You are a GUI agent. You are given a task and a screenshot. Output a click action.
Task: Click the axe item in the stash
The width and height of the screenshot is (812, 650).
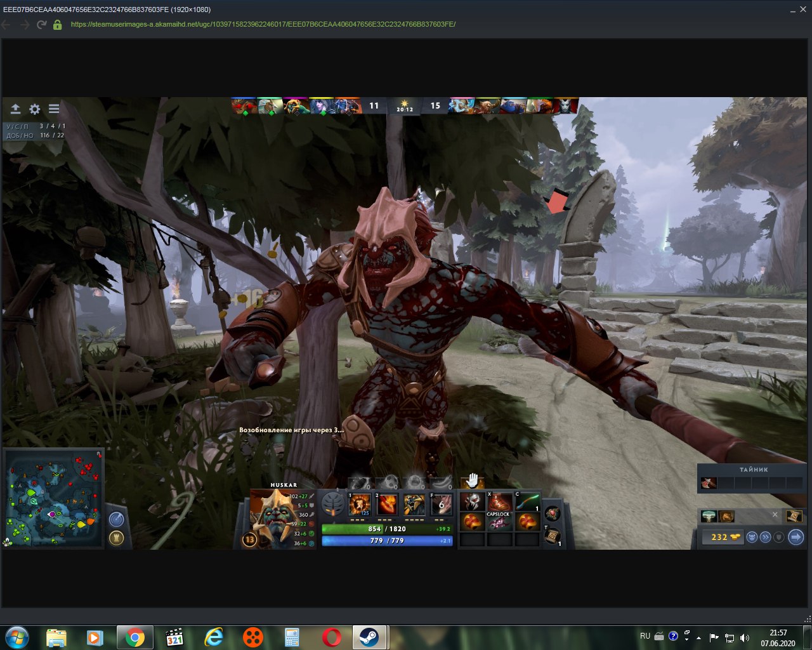coord(709,484)
